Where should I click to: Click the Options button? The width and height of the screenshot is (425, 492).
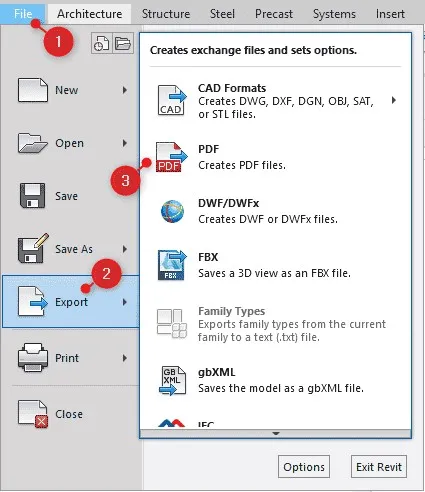(304, 467)
